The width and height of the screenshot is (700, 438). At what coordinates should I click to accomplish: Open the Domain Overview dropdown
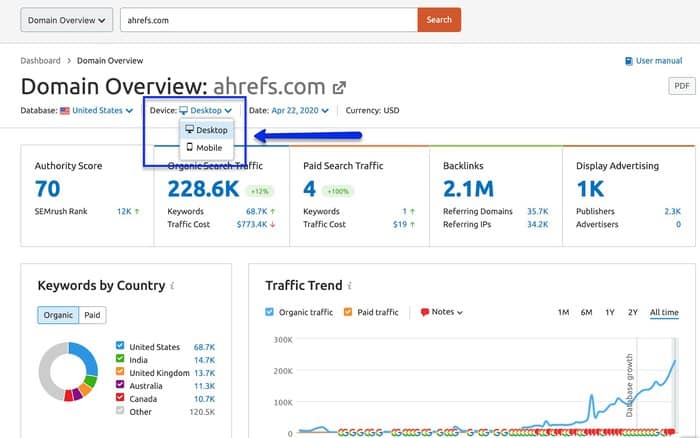[x=67, y=20]
